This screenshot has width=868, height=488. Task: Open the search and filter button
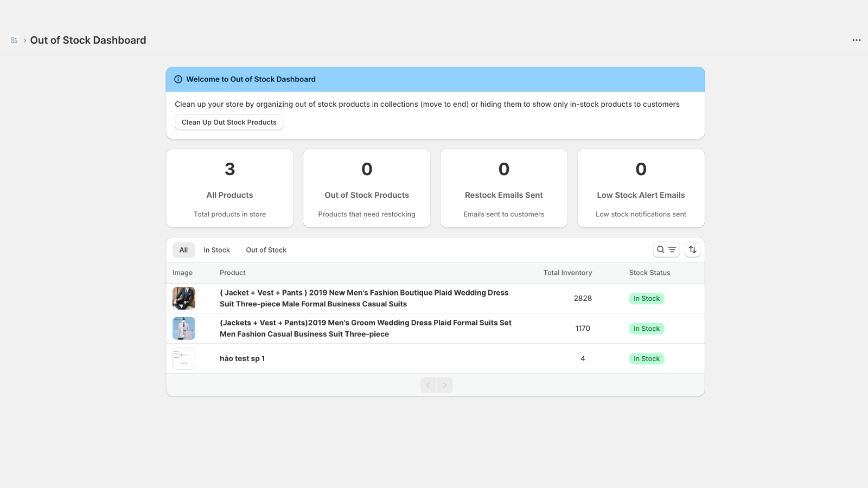click(666, 249)
